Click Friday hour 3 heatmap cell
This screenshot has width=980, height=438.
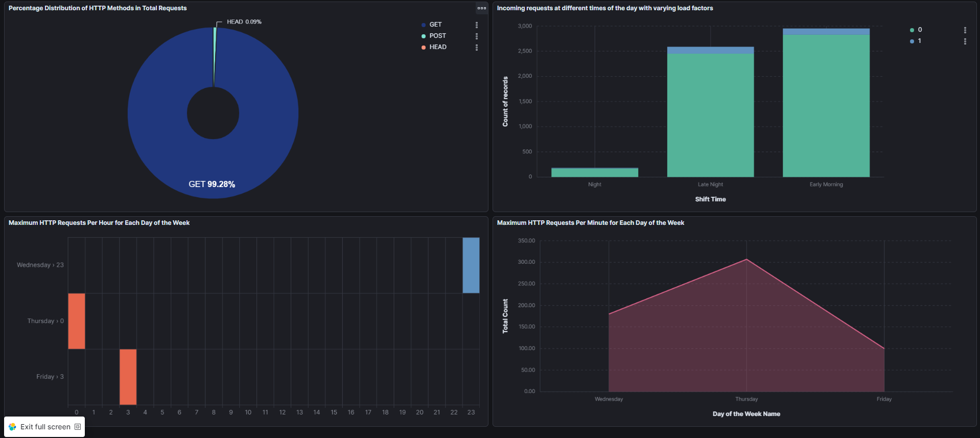coord(128,377)
